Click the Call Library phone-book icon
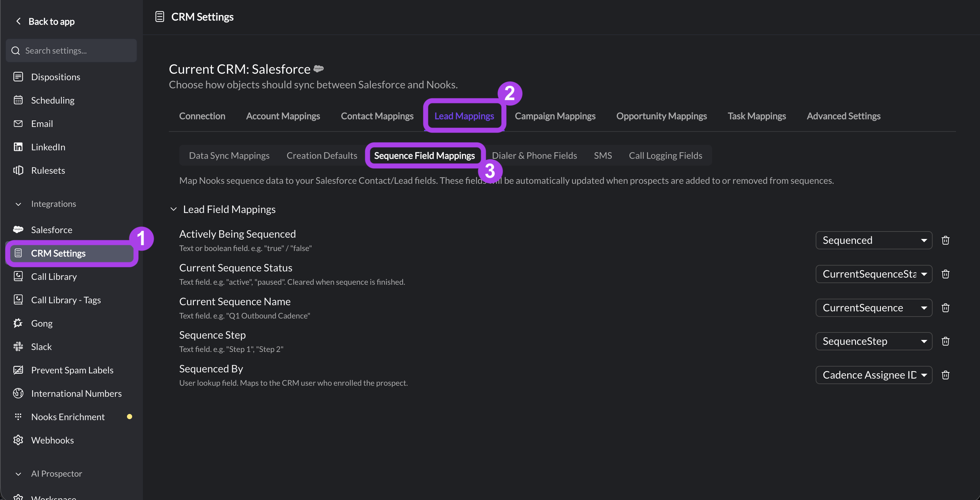Viewport: 980px width, 500px height. [x=18, y=276]
